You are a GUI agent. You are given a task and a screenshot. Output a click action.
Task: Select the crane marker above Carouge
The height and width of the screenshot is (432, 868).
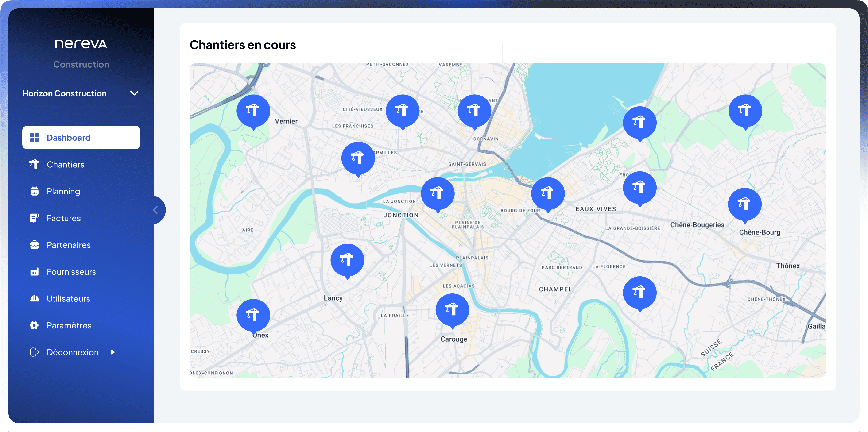tap(452, 309)
